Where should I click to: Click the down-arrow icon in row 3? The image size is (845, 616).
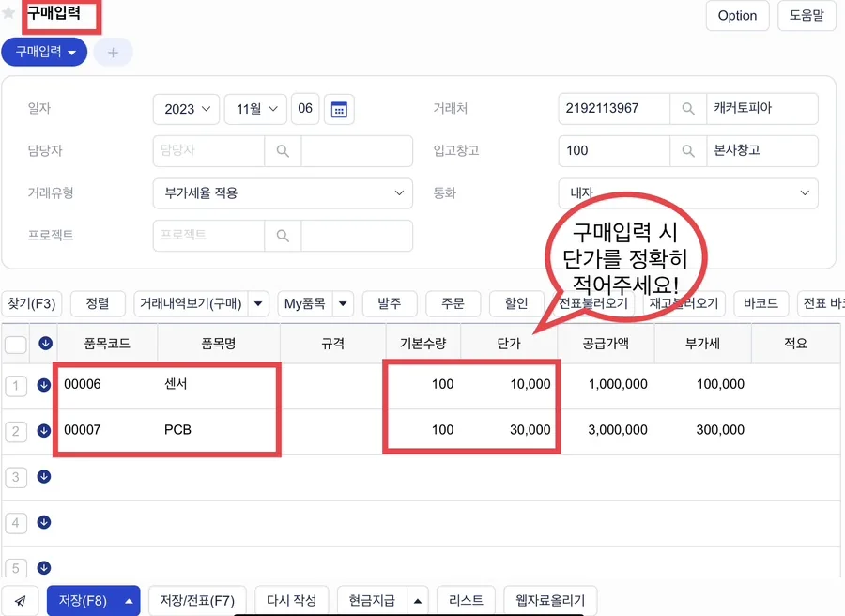(44, 476)
